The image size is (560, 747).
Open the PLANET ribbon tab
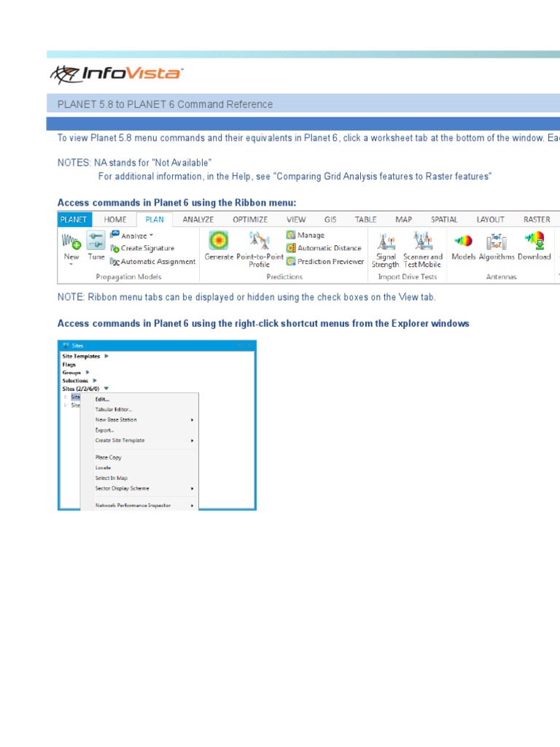[x=74, y=219]
